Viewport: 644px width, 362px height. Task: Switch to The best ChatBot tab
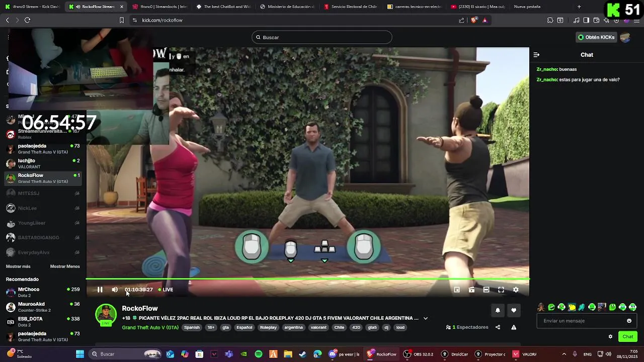(x=223, y=7)
